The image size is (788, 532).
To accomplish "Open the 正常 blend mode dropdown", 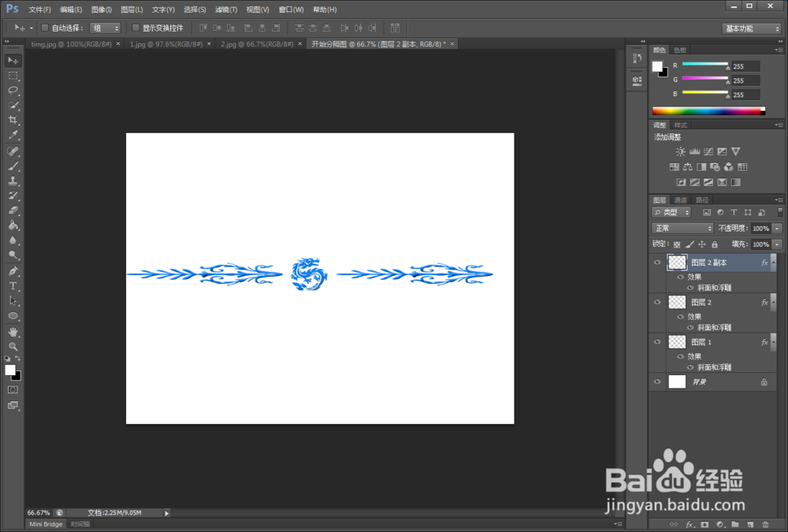I will tap(682, 229).
